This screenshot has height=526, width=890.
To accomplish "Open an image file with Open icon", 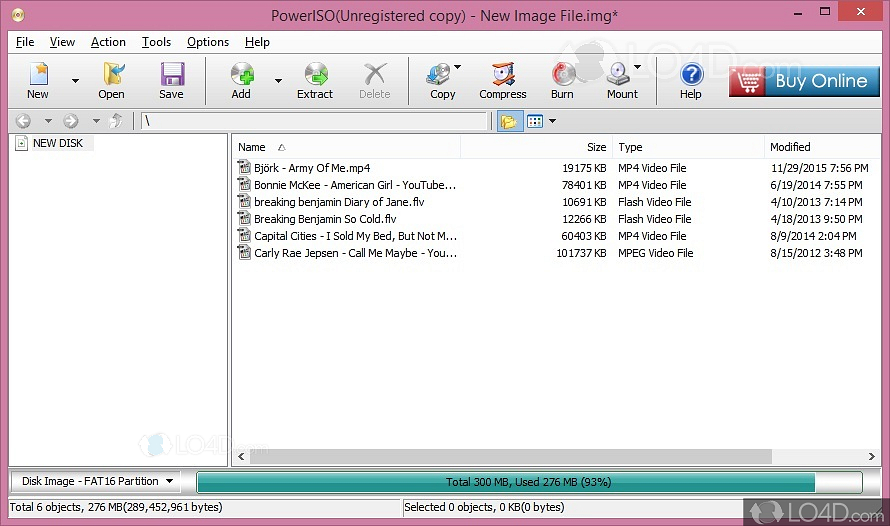I will [x=111, y=80].
